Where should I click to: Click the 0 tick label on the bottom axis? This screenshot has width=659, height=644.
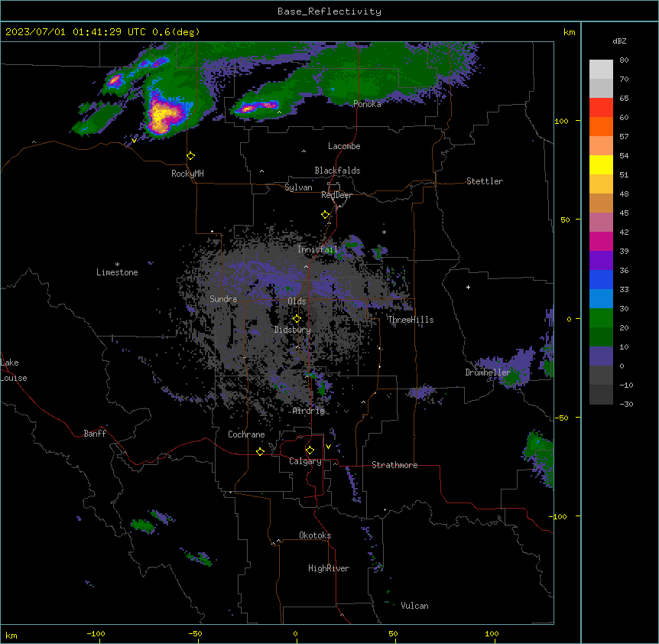(x=295, y=633)
